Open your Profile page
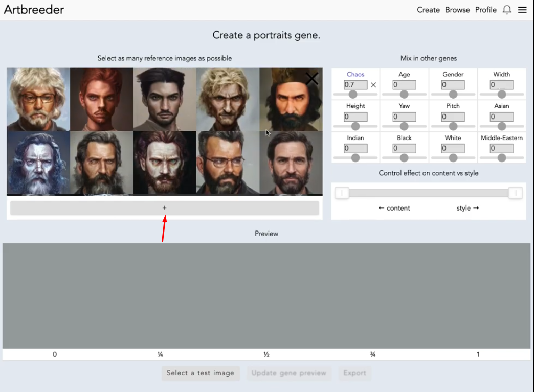 (485, 10)
